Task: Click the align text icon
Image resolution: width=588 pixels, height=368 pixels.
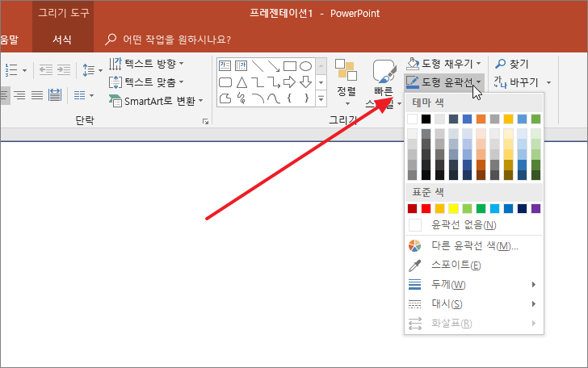Action: 115,82
